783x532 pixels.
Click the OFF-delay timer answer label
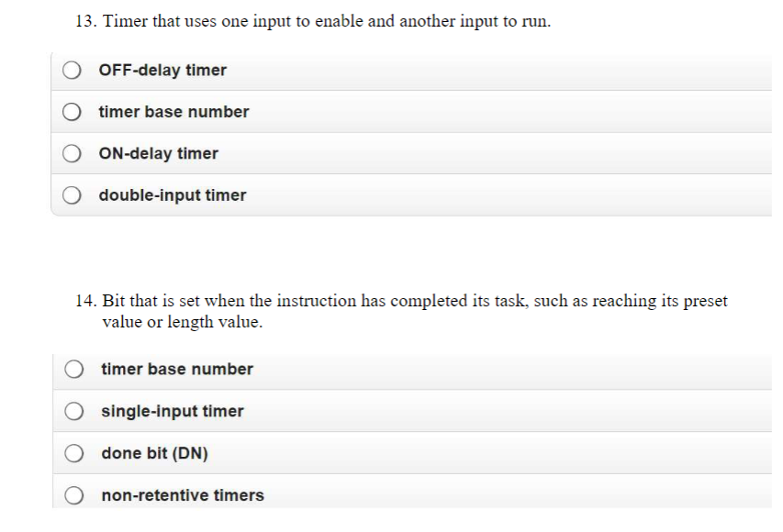163,69
